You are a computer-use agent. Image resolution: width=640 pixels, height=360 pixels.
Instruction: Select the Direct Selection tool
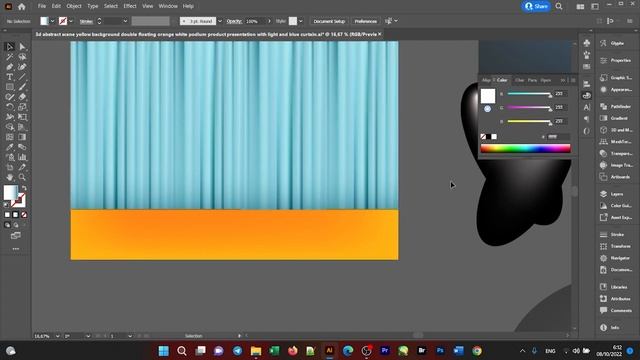tap(22, 47)
